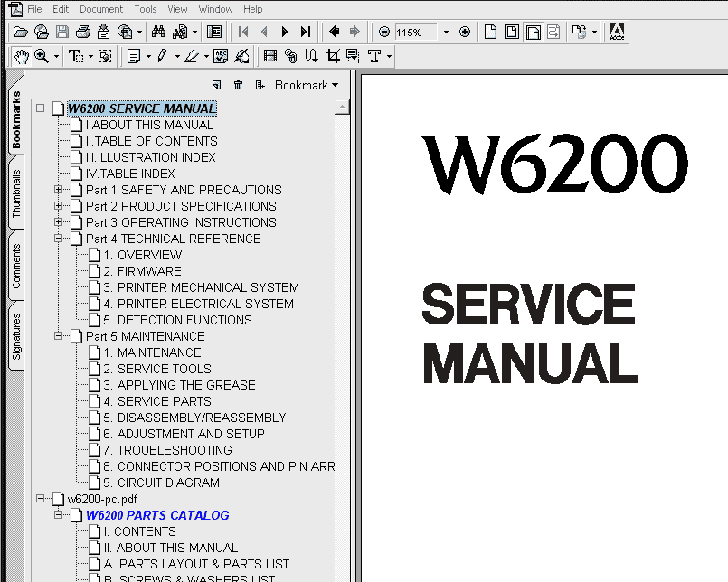Click the delete bookmark trash icon
Screen dimensions: 728x582
coord(238,85)
